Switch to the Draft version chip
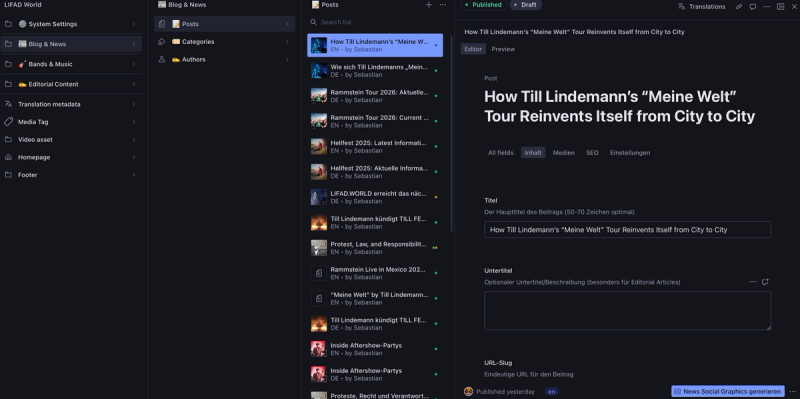Screen dimensions: 800x399 pos(526,5)
